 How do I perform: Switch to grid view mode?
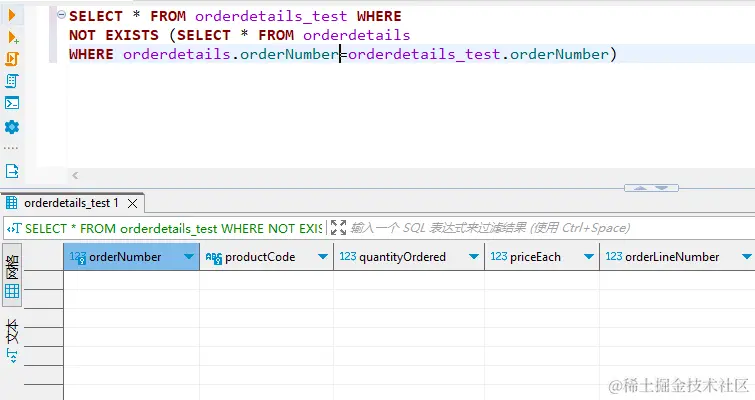[x=12, y=276]
